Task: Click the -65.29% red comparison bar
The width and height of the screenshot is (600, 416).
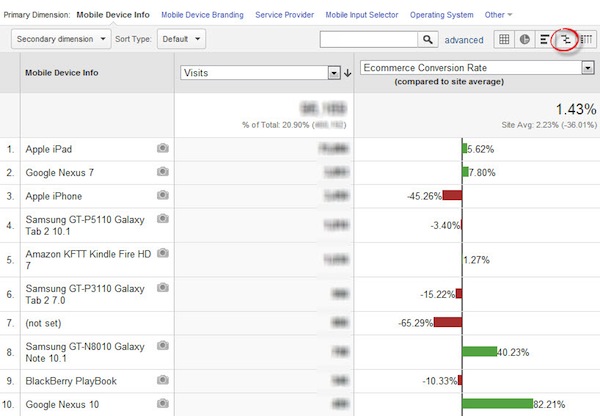Action: pos(448,322)
